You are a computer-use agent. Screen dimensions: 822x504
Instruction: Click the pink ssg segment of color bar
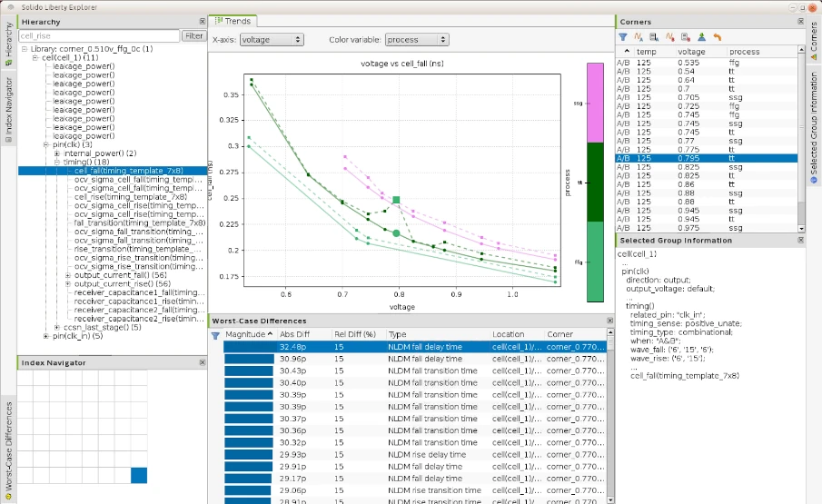(x=595, y=103)
